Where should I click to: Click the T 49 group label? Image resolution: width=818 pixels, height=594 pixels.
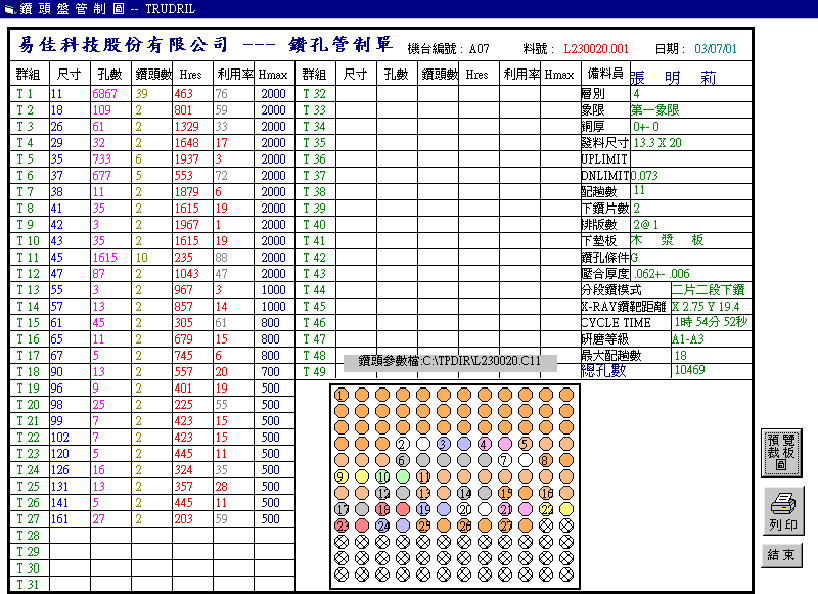[x=314, y=372]
